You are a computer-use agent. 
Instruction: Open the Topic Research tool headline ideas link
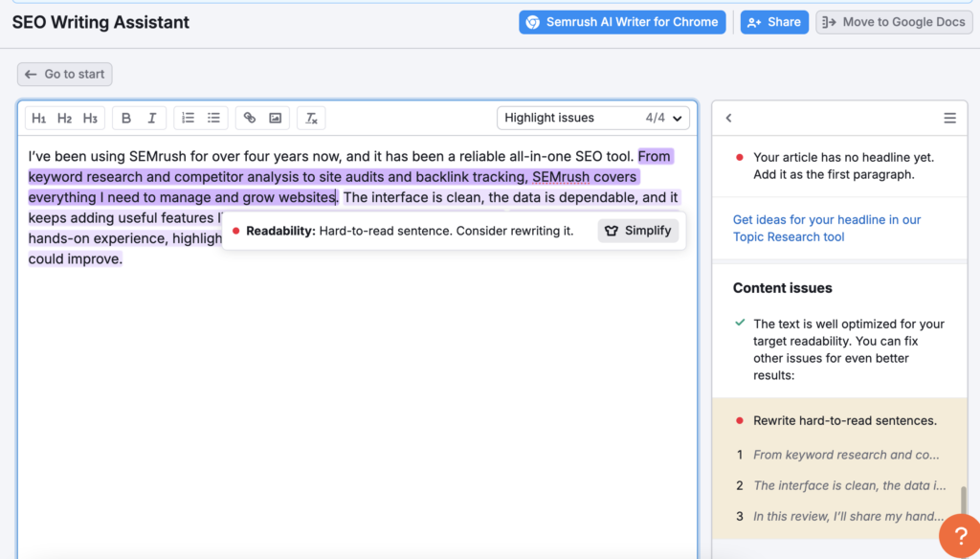pos(826,228)
